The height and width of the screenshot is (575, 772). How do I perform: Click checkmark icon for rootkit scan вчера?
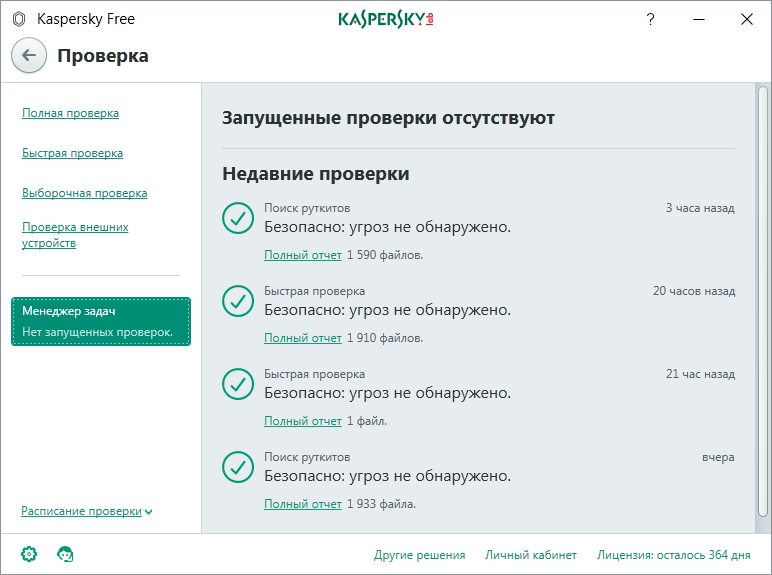[238, 467]
